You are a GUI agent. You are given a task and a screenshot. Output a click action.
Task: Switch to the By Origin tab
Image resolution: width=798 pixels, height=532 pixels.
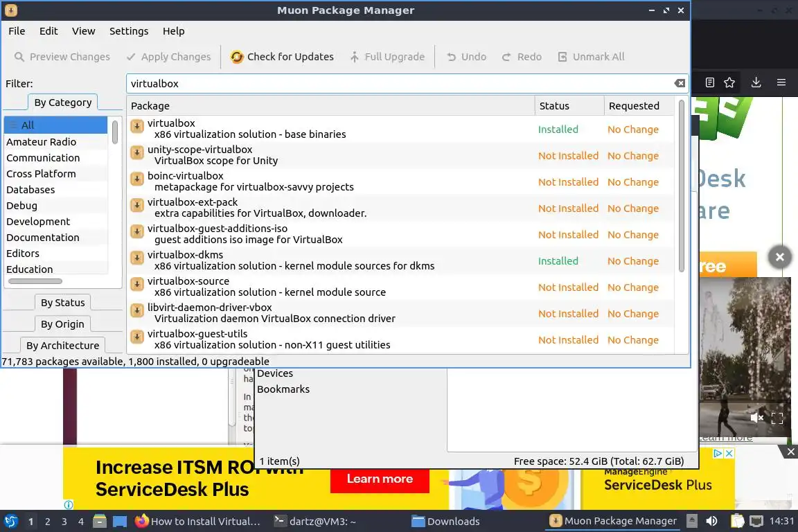[x=62, y=323]
